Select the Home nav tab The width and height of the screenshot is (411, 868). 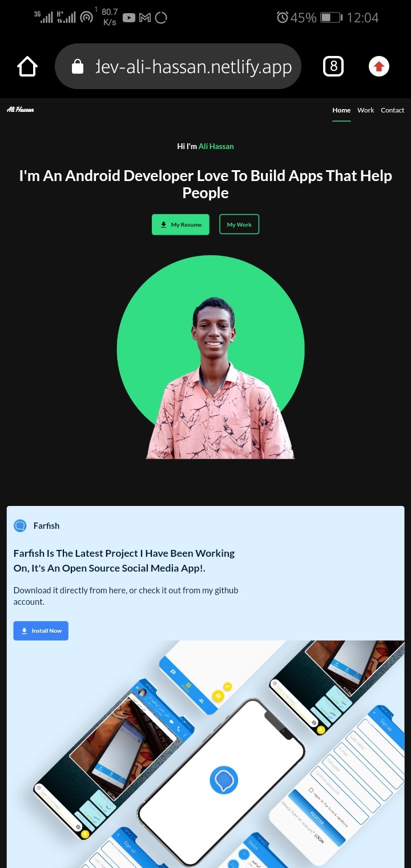[x=341, y=110]
